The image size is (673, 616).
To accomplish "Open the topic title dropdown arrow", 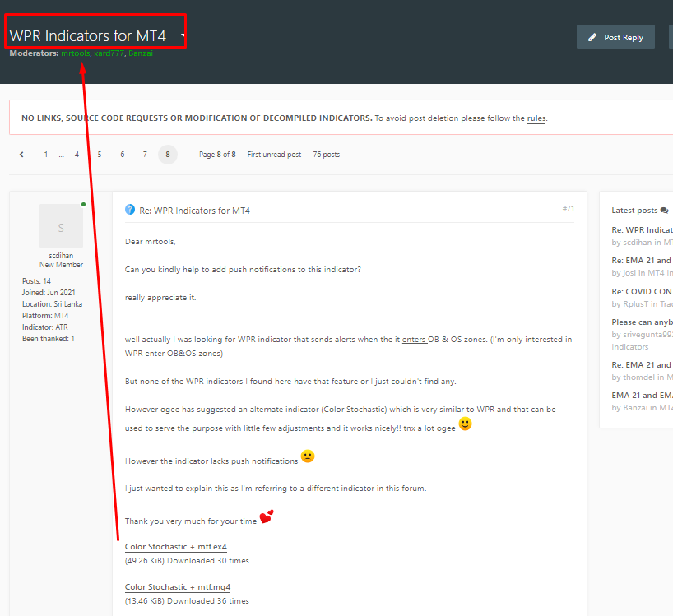I will pyautogui.click(x=183, y=35).
